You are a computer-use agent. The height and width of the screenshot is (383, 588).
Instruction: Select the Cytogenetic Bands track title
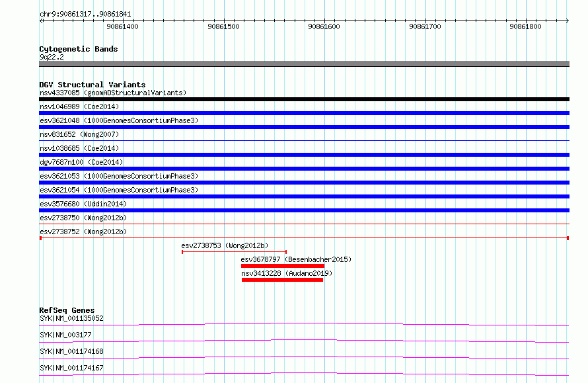click(x=79, y=49)
